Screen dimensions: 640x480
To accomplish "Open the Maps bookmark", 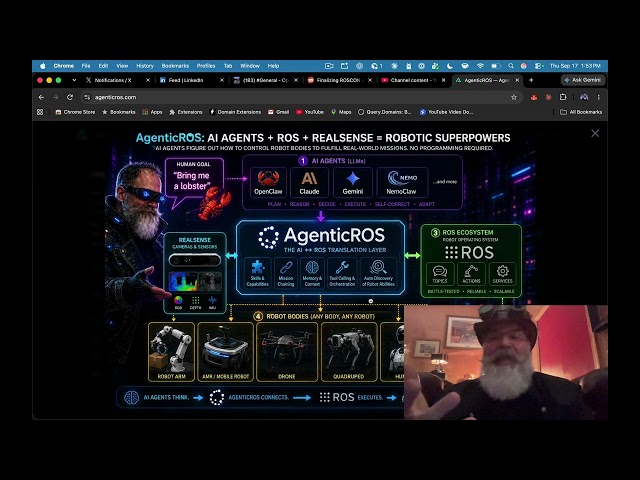I will click(x=341, y=112).
